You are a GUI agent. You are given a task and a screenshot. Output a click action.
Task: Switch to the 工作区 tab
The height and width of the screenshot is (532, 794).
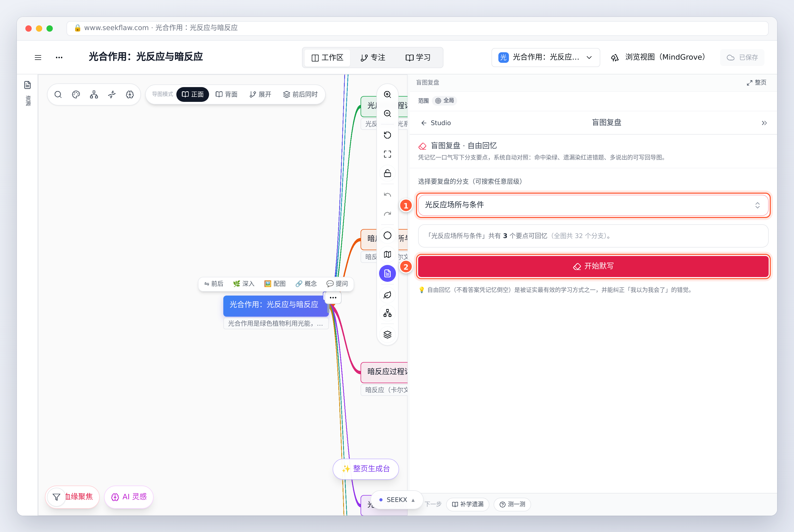pos(327,58)
